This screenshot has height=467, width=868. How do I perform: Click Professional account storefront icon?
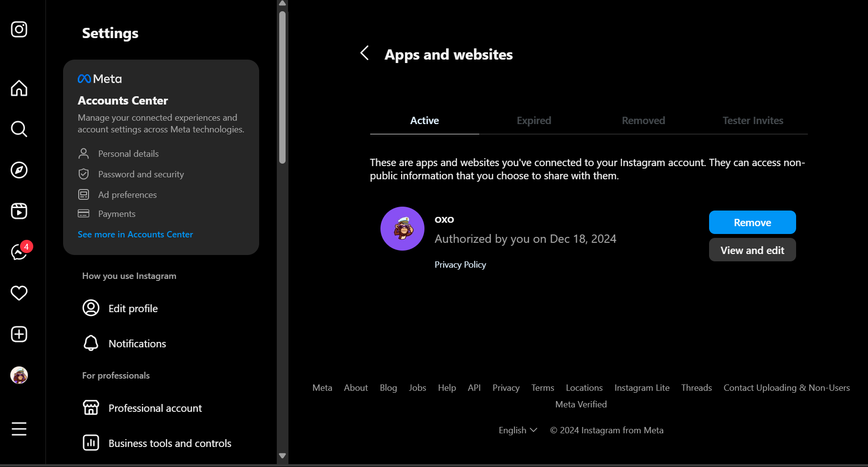[91, 407]
